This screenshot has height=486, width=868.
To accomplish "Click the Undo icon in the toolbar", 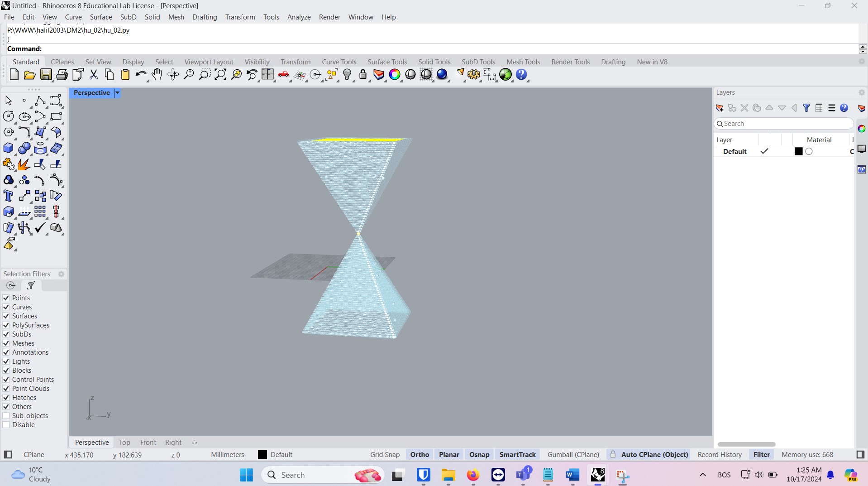I will pos(141,75).
